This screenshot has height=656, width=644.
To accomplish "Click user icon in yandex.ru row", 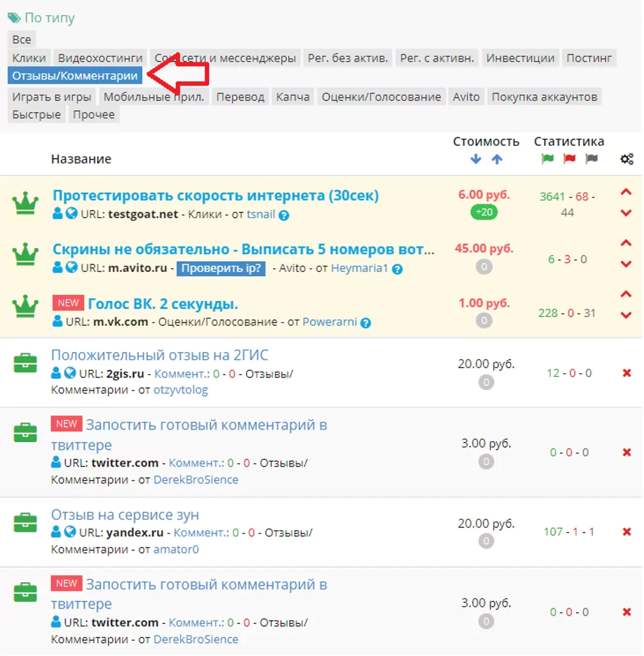I will pyautogui.click(x=56, y=532).
